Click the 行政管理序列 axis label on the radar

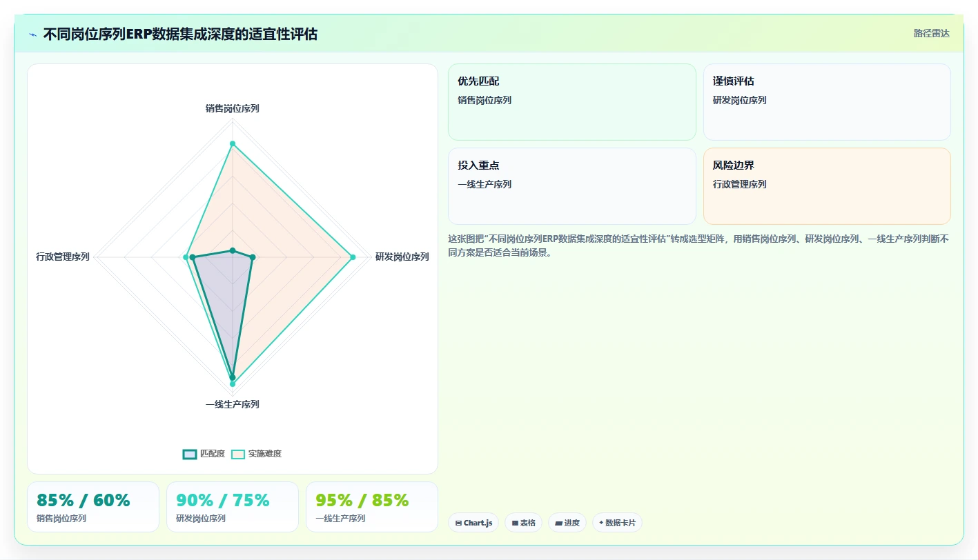pyautogui.click(x=63, y=257)
